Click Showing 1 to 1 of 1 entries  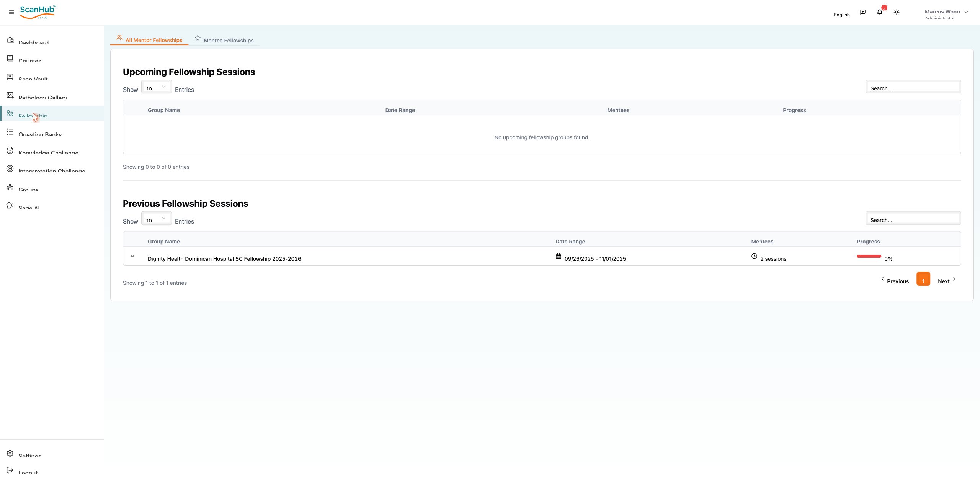(155, 283)
